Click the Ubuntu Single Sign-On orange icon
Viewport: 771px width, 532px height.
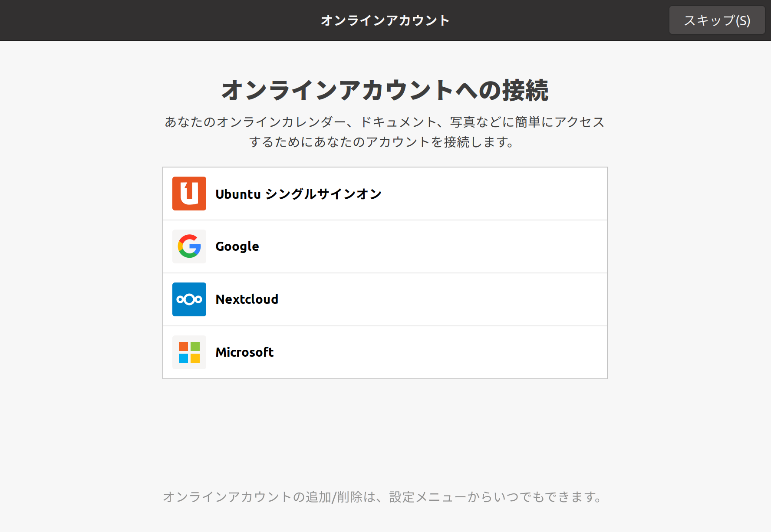pyautogui.click(x=189, y=194)
